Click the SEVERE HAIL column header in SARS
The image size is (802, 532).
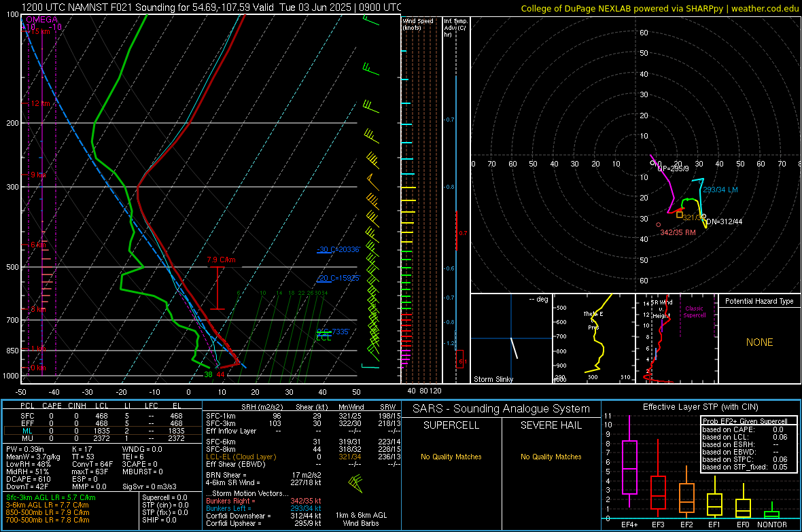(551, 425)
